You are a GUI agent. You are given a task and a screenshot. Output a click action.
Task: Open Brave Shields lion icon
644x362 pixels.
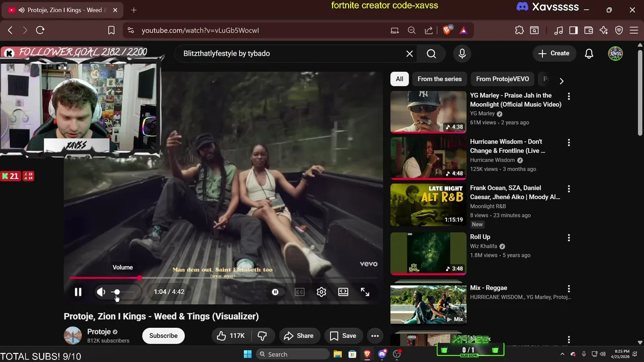click(447, 30)
